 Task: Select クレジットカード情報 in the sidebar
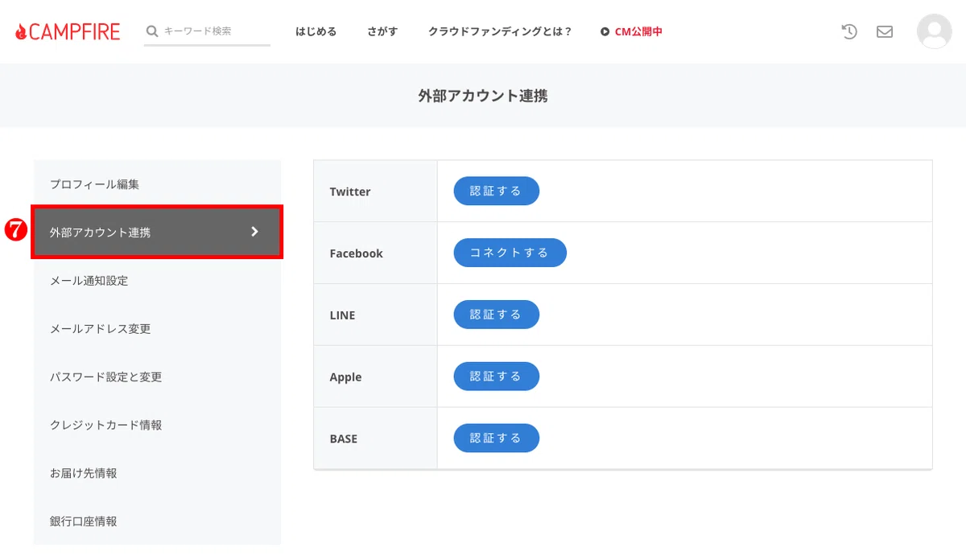tap(157, 425)
